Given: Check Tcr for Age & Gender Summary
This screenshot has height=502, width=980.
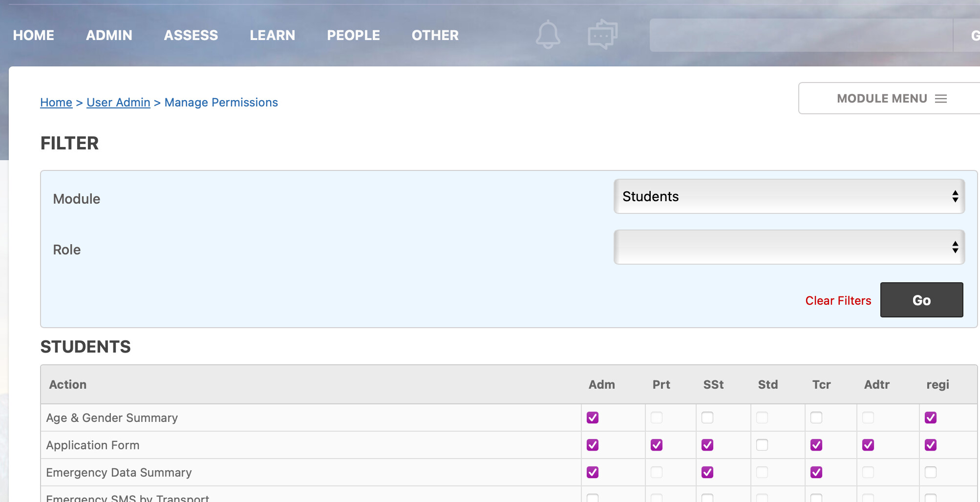Looking at the screenshot, I should [x=816, y=418].
